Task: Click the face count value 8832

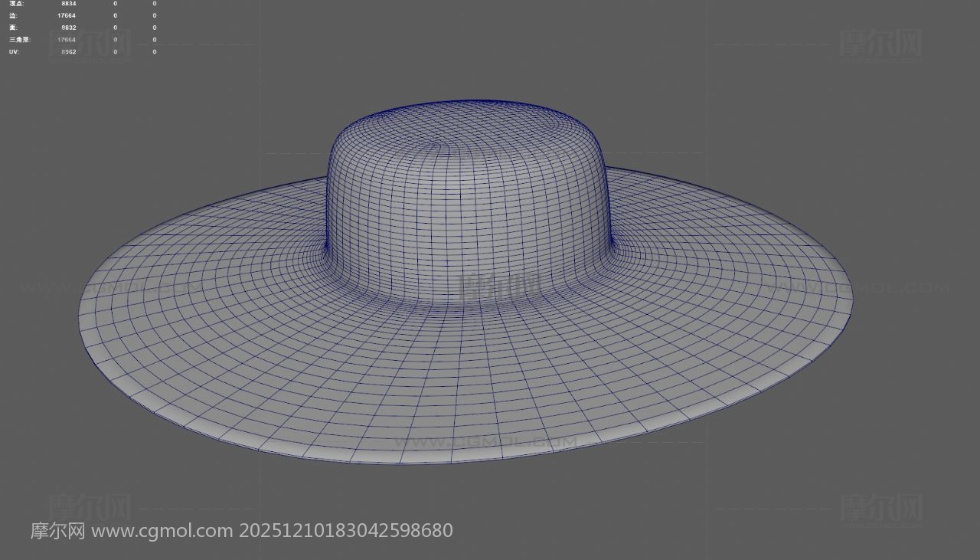Action: click(69, 28)
